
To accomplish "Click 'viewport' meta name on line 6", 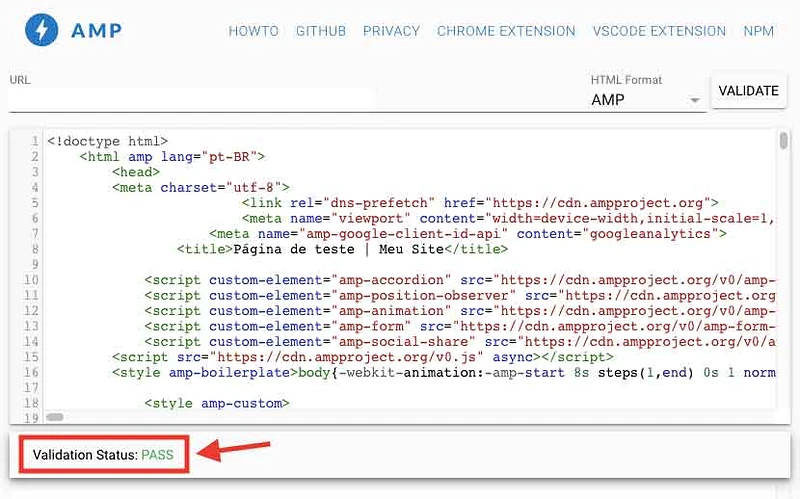I will (371, 218).
